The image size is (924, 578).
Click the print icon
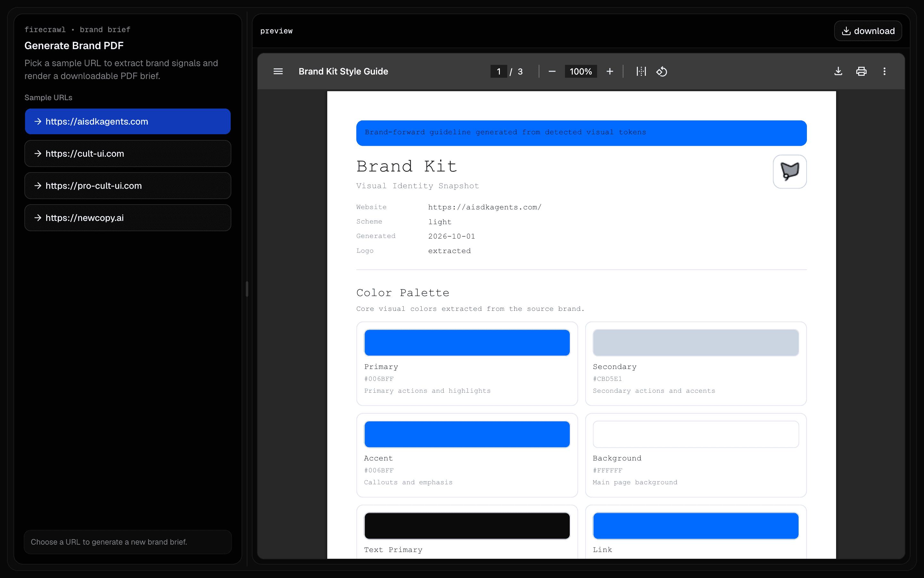[861, 72]
